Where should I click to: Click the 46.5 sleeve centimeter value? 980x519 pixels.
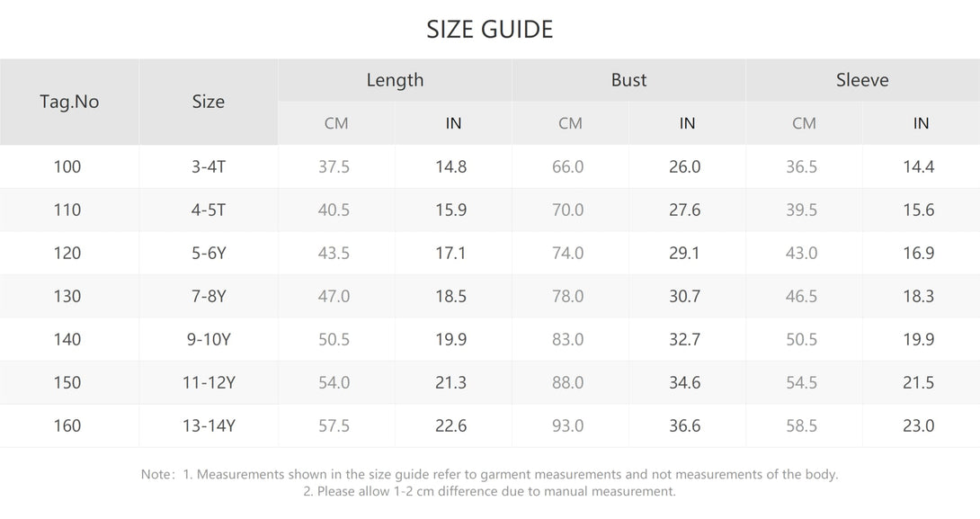click(x=801, y=296)
